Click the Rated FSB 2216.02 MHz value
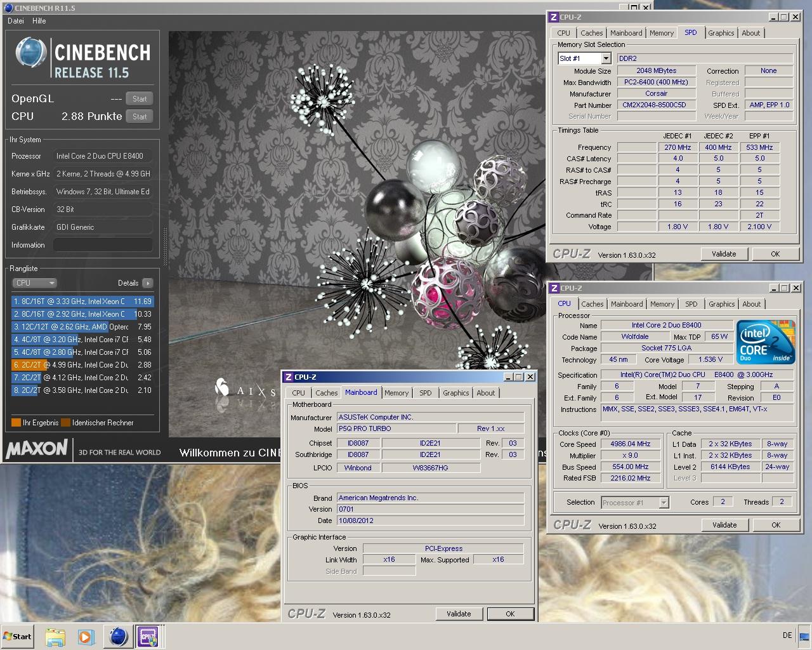Image resolution: width=812 pixels, height=650 pixels. pos(631,478)
